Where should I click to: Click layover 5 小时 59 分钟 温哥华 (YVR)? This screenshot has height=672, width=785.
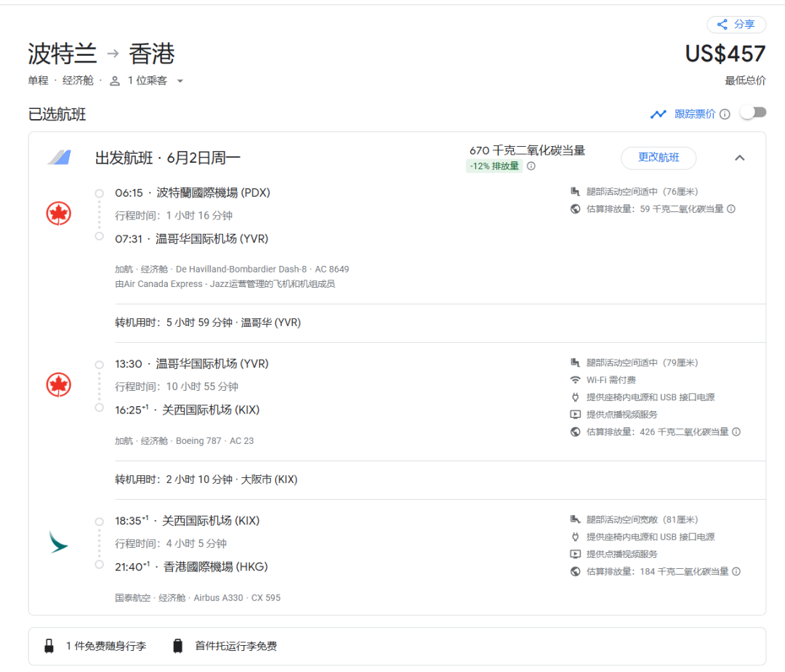(x=208, y=323)
